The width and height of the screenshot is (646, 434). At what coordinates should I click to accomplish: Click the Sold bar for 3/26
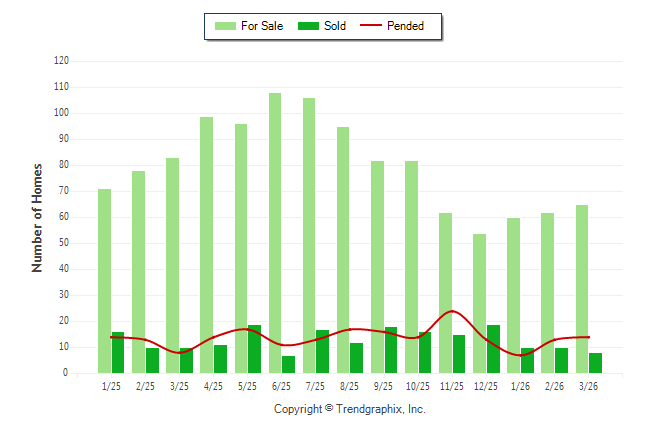(595, 363)
